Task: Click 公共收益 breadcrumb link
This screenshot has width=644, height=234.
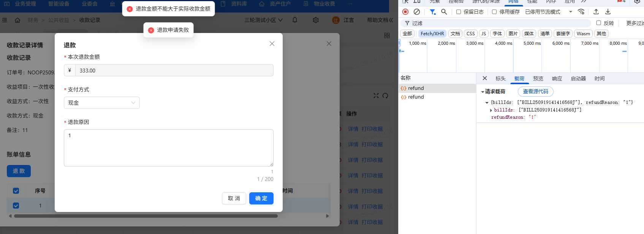Action: click(x=59, y=20)
